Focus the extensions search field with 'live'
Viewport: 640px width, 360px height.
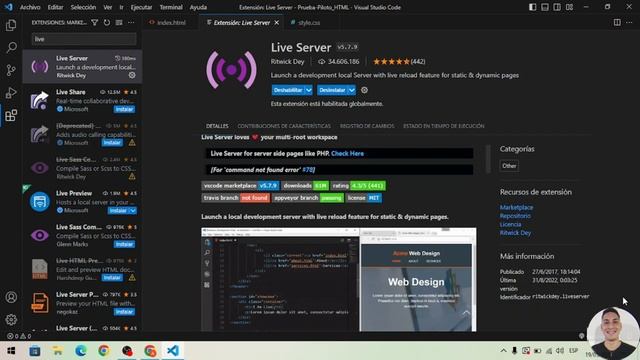(84, 39)
